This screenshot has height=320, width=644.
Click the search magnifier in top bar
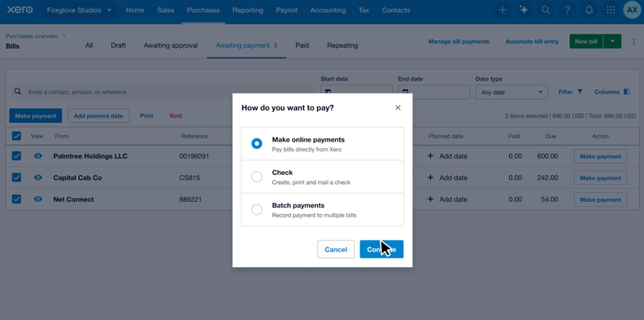546,11
